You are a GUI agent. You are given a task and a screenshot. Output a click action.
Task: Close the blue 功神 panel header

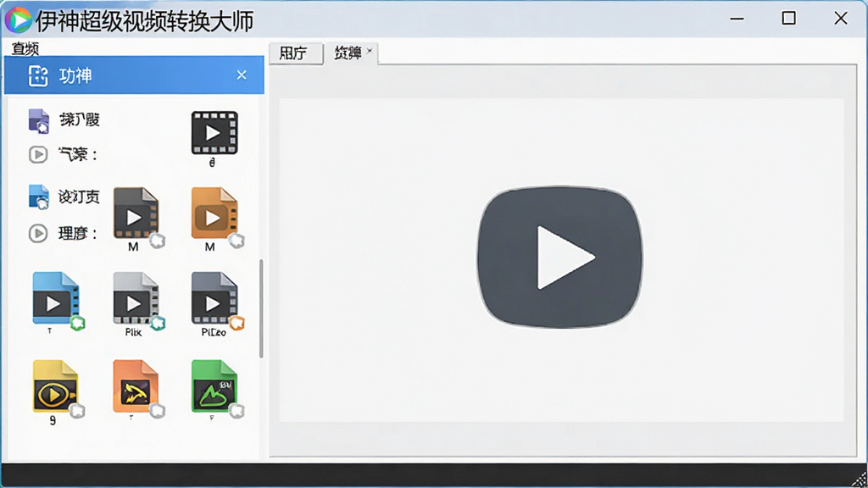coord(242,75)
